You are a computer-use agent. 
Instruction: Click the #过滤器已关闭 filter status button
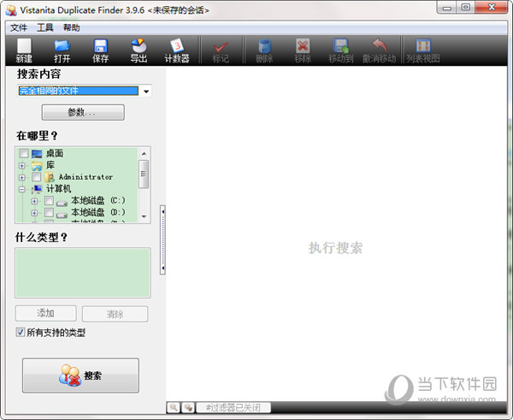233,407
